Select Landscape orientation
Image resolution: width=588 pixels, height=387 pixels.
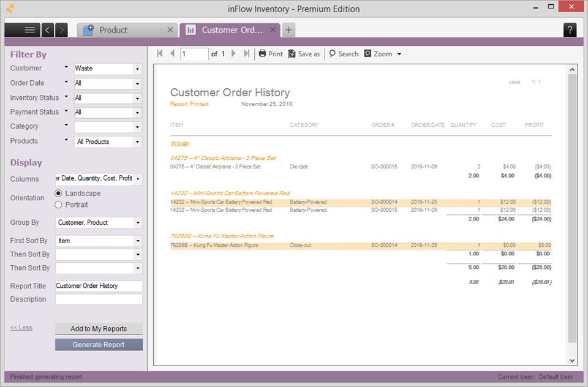click(59, 193)
